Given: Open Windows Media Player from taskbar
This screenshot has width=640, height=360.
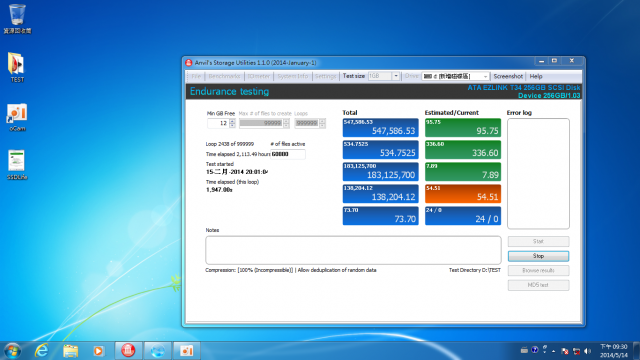Looking at the screenshot, I should click(x=98, y=351).
